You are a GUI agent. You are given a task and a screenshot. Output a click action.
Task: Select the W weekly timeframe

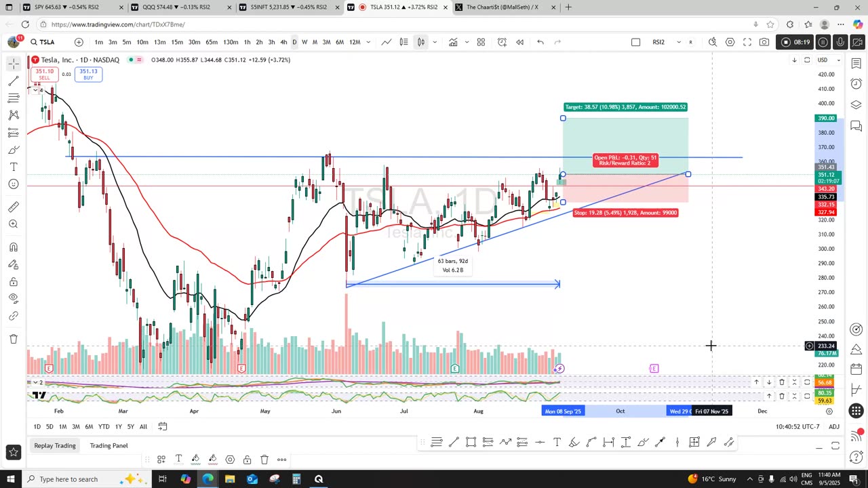point(304,42)
